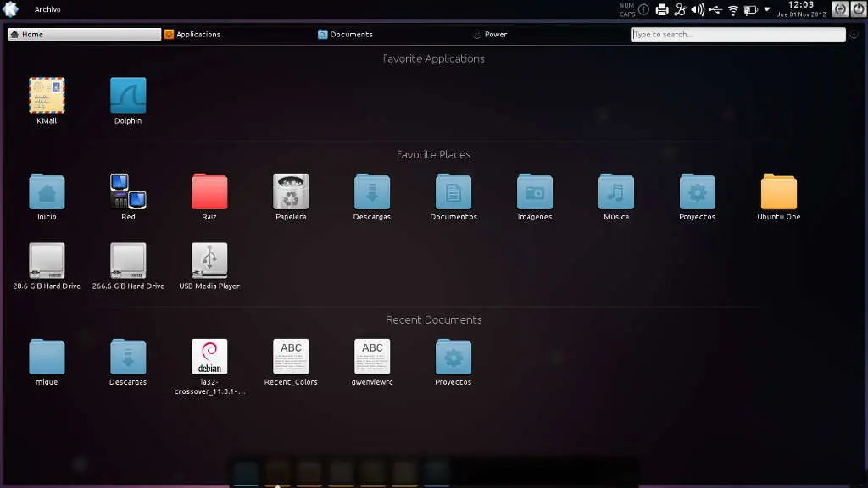Click the switch session button in panel
The image size is (868, 488).
[840, 8]
